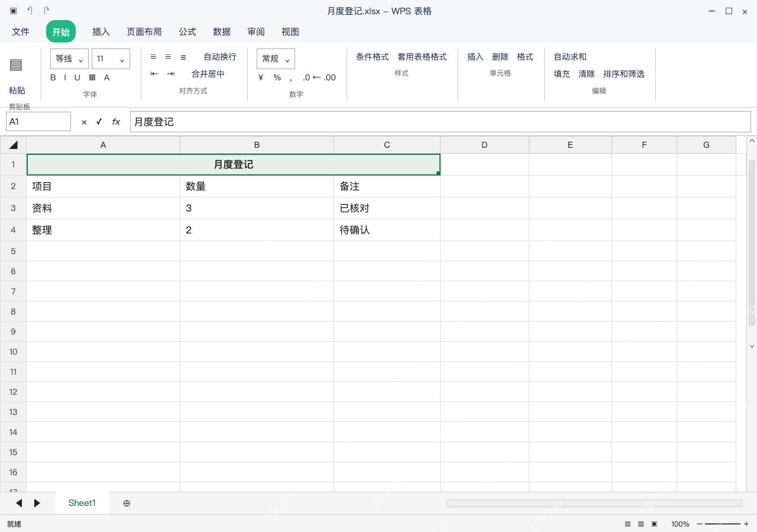Viewport: 757px width, 532px height.
Task: Go to previous sheet tab arrow
Action: click(x=19, y=503)
